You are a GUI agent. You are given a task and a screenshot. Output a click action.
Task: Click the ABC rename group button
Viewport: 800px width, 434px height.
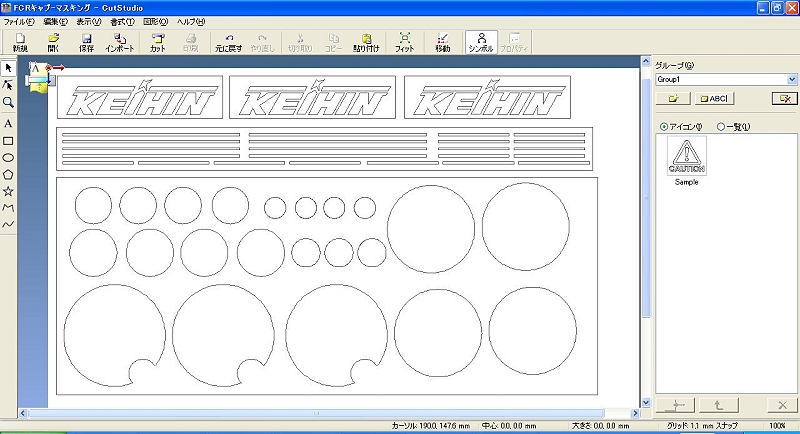coord(714,98)
